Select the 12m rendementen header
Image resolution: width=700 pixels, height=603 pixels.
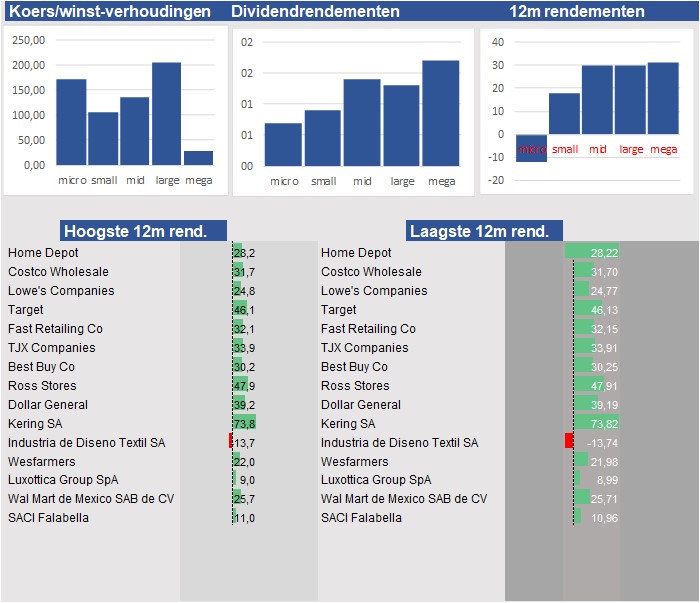point(577,11)
